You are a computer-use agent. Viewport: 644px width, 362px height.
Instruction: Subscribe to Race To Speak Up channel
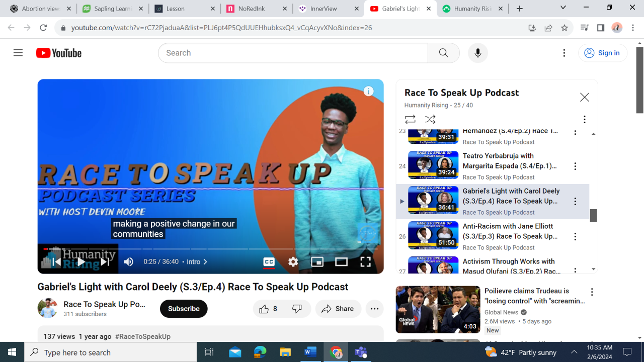[x=184, y=309]
